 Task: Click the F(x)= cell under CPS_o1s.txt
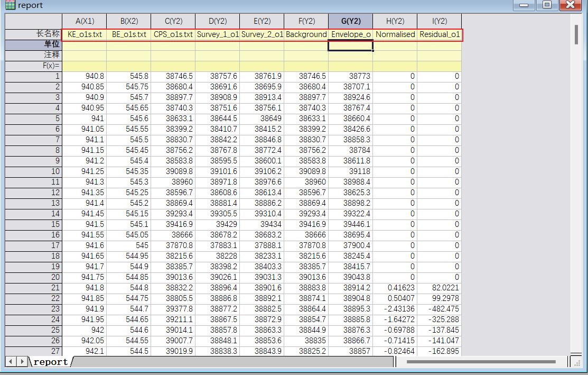[173, 66]
